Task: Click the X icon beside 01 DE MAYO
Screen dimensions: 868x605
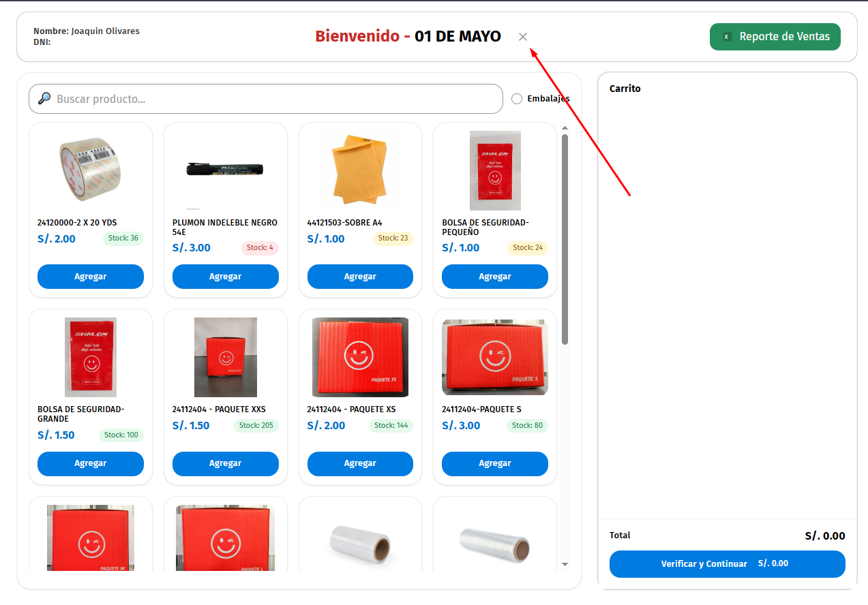Action: coord(523,37)
